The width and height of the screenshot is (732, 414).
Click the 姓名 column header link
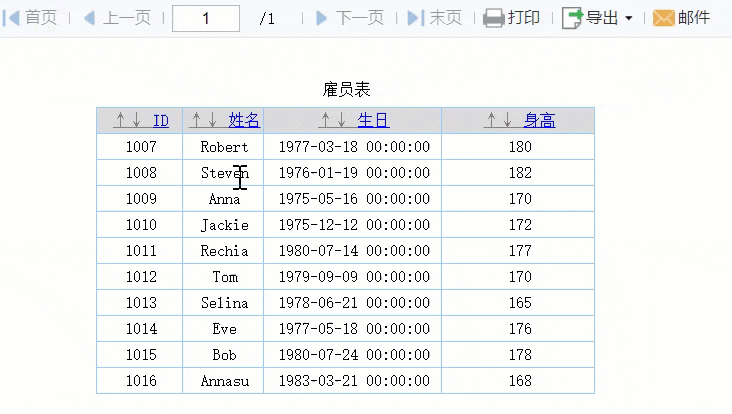[244, 121]
